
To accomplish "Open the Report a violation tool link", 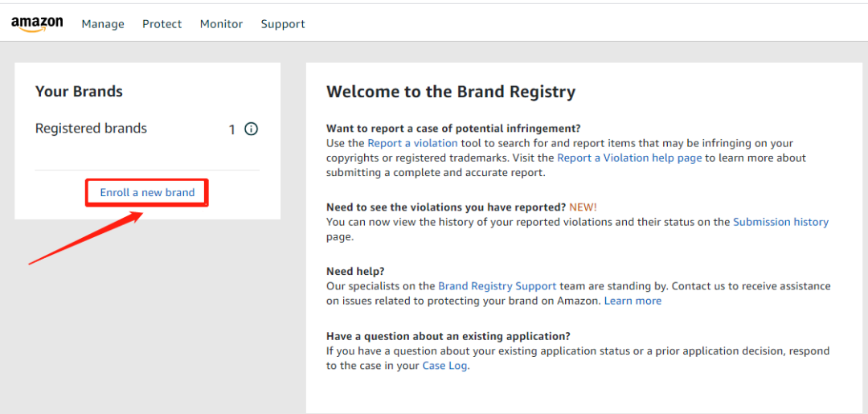I will pos(412,143).
